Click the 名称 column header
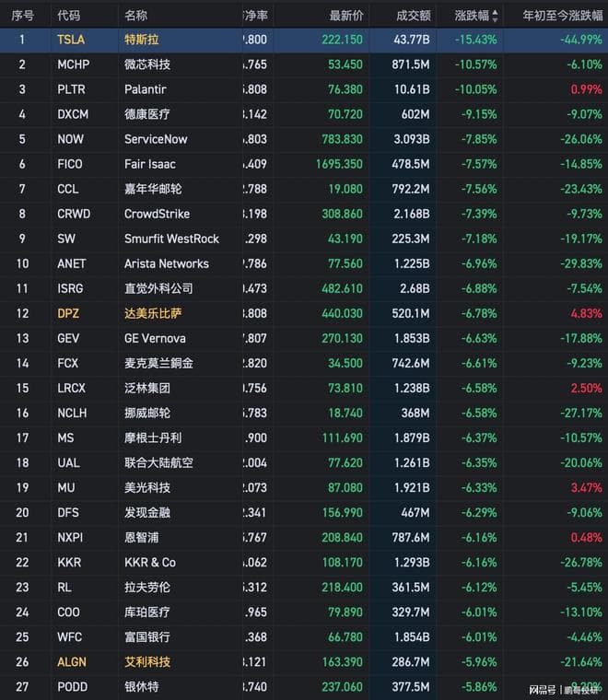Screen dimensions: 608x700 coord(135,16)
